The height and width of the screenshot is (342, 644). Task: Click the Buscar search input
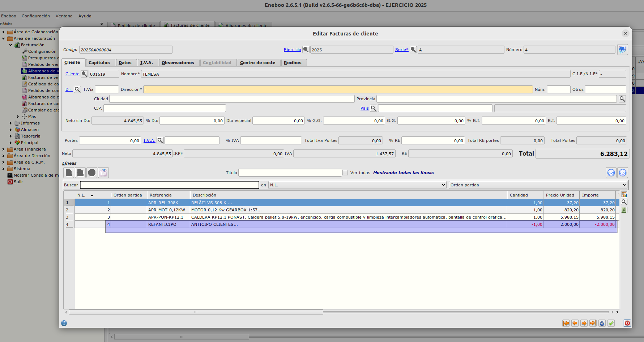(170, 185)
